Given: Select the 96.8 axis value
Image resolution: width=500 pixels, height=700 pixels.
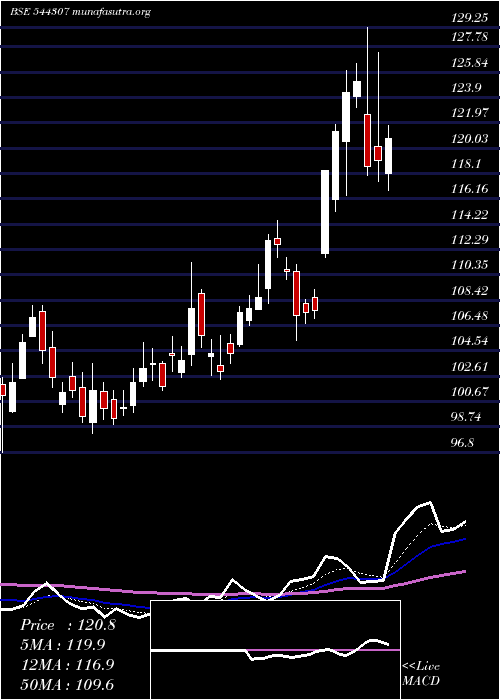Looking at the screenshot, I should [x=463, y=443].
